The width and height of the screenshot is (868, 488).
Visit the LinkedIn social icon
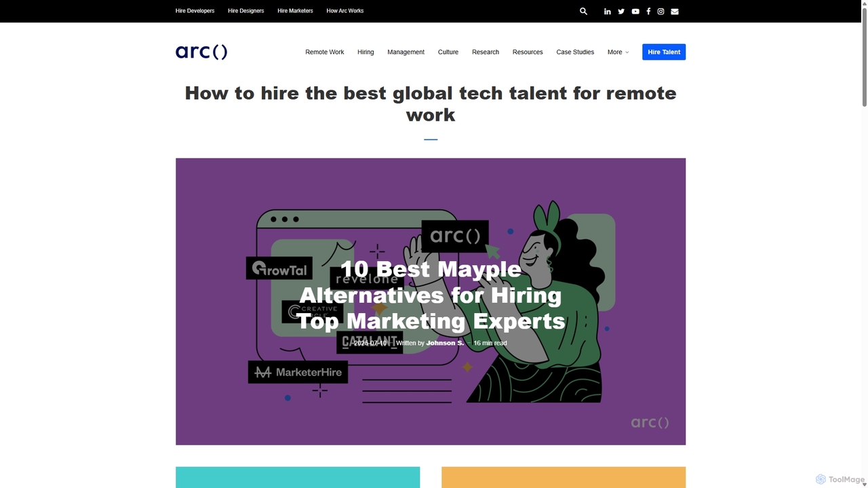pyautogui.click(x=607, y=12)
